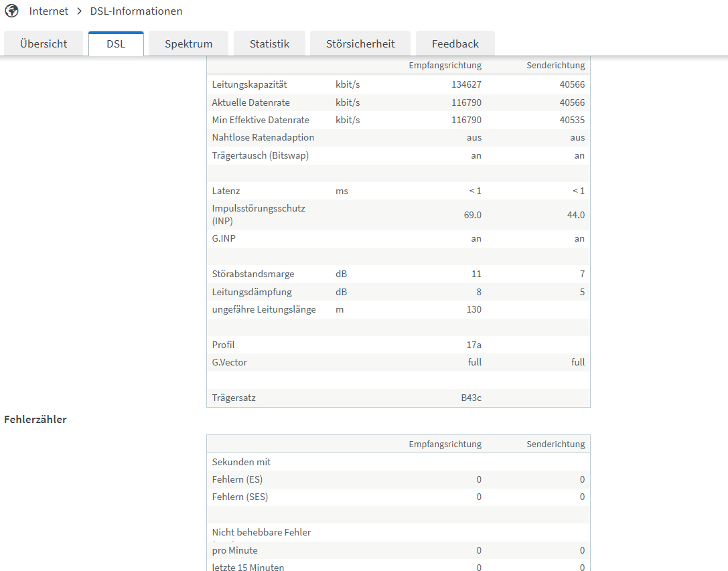Select the DSL tab

pyautogui.click(x=116, y=44)
